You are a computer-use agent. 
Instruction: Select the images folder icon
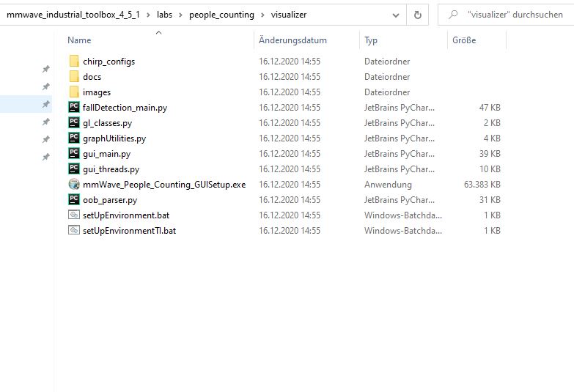click(x=74, y=92)
